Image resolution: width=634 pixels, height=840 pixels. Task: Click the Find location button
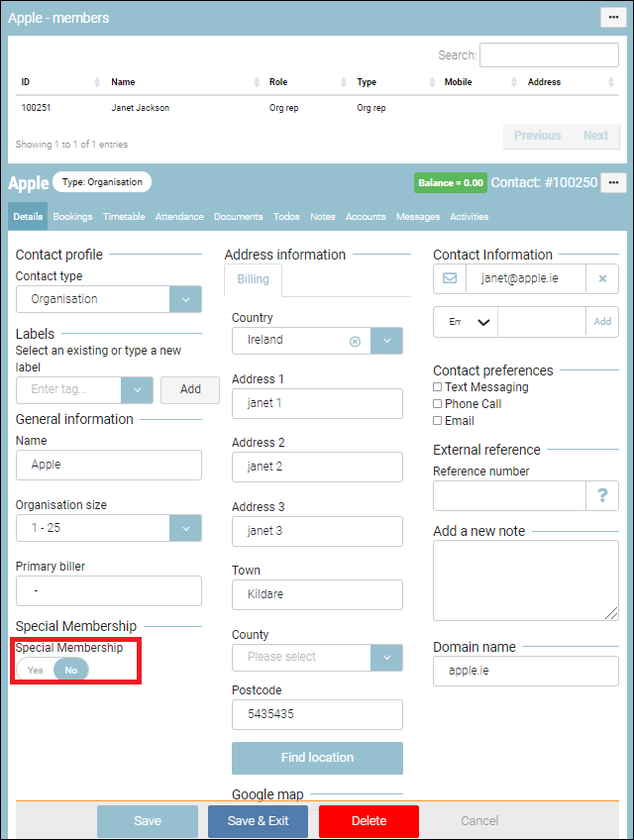[317, 758]
